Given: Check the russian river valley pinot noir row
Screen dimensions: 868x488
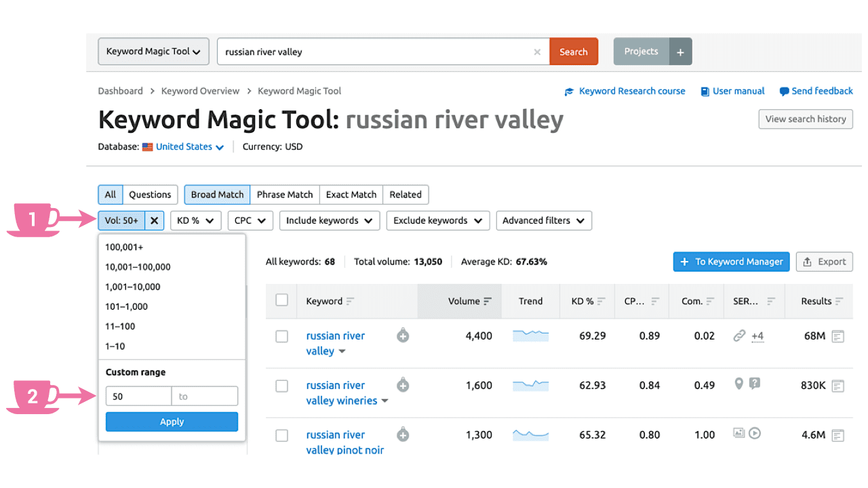Looking at the screenshot, I should (281, 435).
